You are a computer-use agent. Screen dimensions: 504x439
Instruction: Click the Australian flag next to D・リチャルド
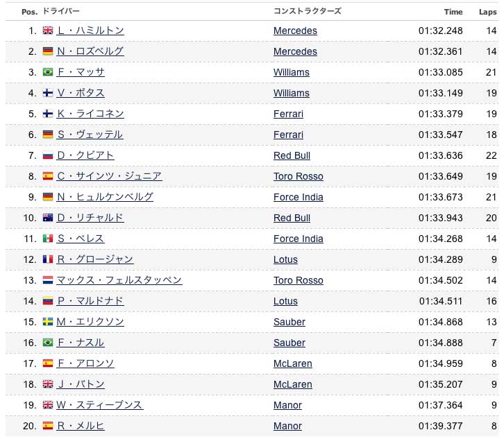pyautogui.click(x=48, y=218)
